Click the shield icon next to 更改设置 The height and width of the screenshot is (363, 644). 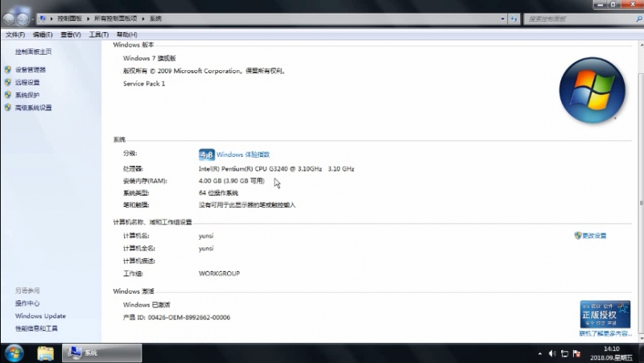click(578, 236)
